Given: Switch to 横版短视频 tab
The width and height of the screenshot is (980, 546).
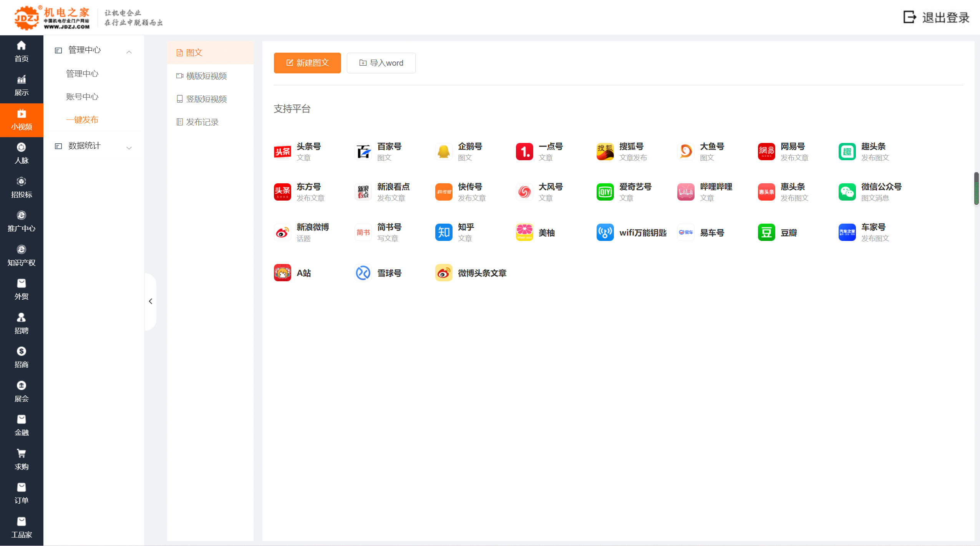Looking at the screenshot, I should (x=206, y=76).
